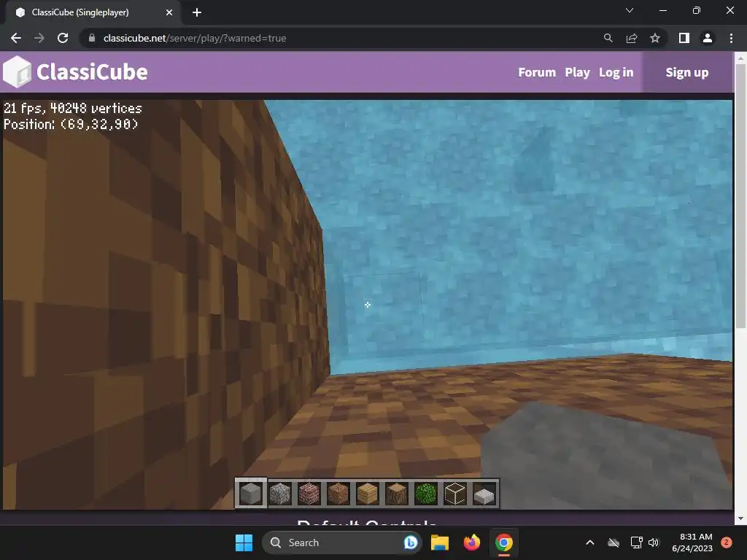Show hidden system tray icons
The height and width of the screenshot is (560, 747).
click(x=589, y=542)
